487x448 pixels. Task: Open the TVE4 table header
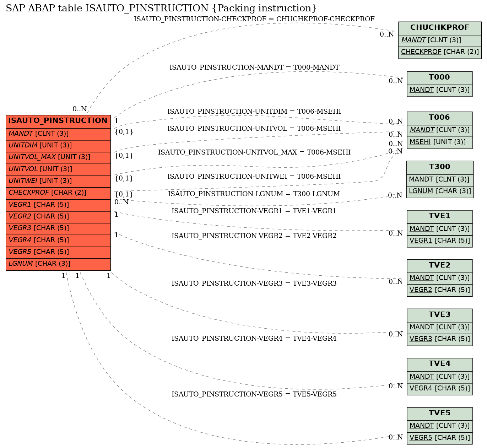click(x=439, y=365)
